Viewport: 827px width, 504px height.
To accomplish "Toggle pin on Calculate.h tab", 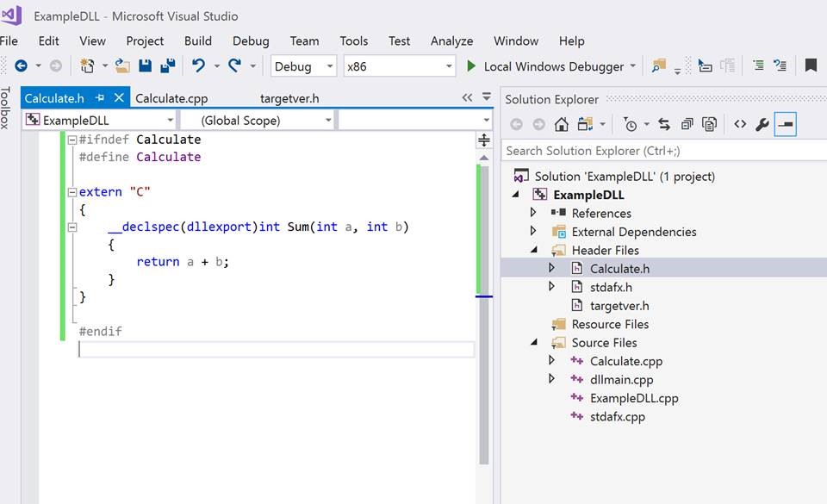I will pos(101,98).
